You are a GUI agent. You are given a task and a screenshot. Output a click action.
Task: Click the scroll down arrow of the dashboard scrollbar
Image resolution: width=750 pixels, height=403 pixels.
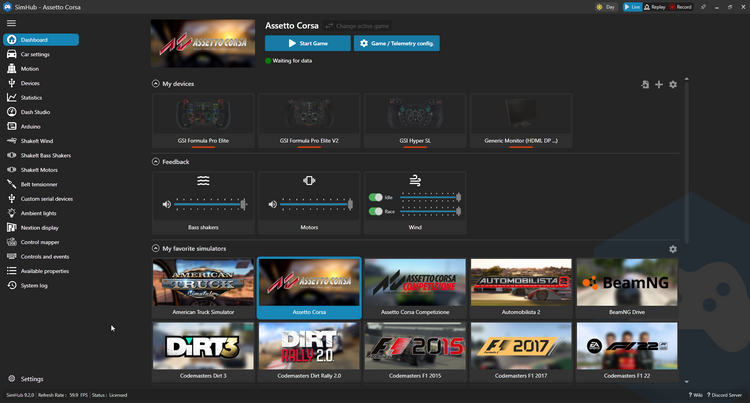point(686,381)
